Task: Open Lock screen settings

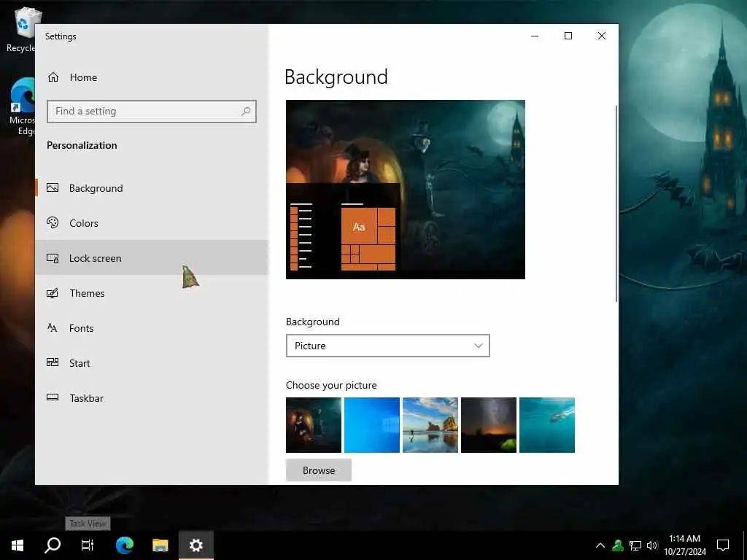Action: coord(152,257)
